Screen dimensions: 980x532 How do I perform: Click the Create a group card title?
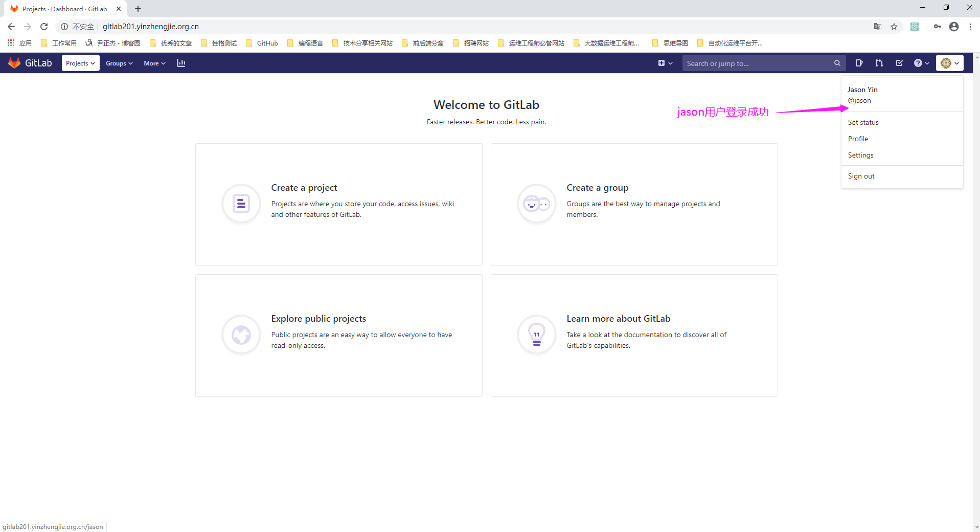coord(598,188)
